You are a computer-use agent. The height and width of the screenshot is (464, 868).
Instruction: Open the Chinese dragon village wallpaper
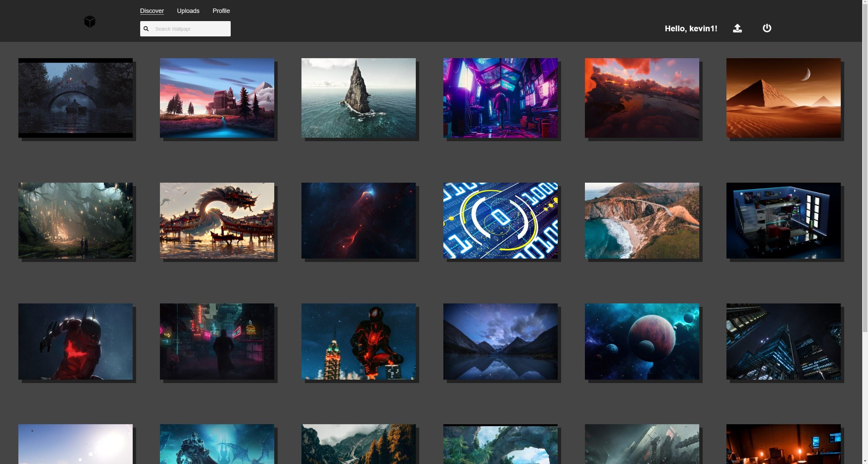click(x=217, y=220)
